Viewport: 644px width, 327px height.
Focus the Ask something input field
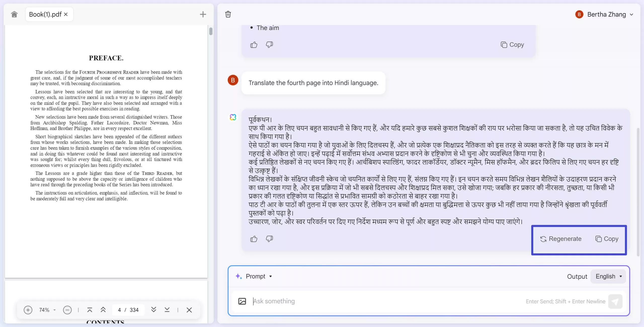tap(387, 301)
